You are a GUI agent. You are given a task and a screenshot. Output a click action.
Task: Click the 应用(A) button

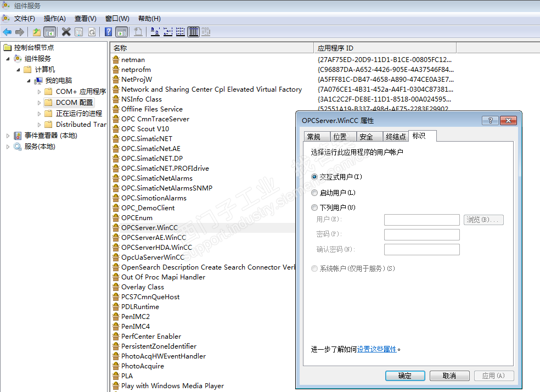494,376
